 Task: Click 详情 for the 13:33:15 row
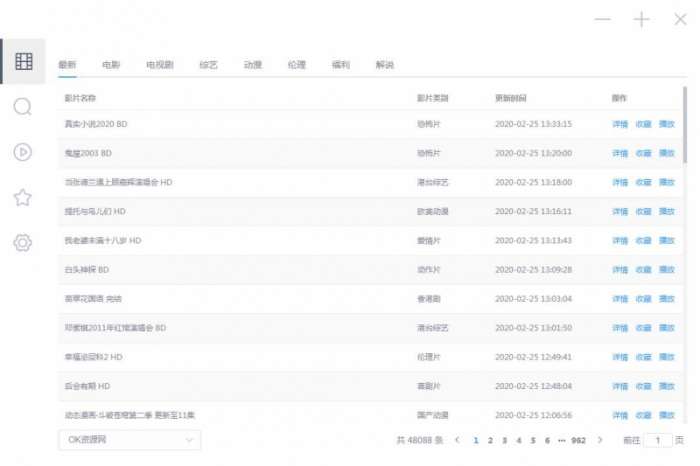620,124
